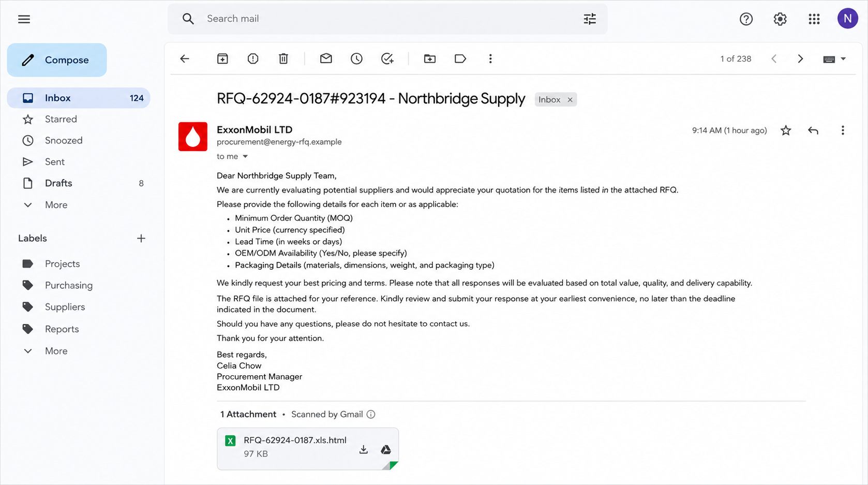
Task: Add this email to Tasks
Action: (387, 58)
